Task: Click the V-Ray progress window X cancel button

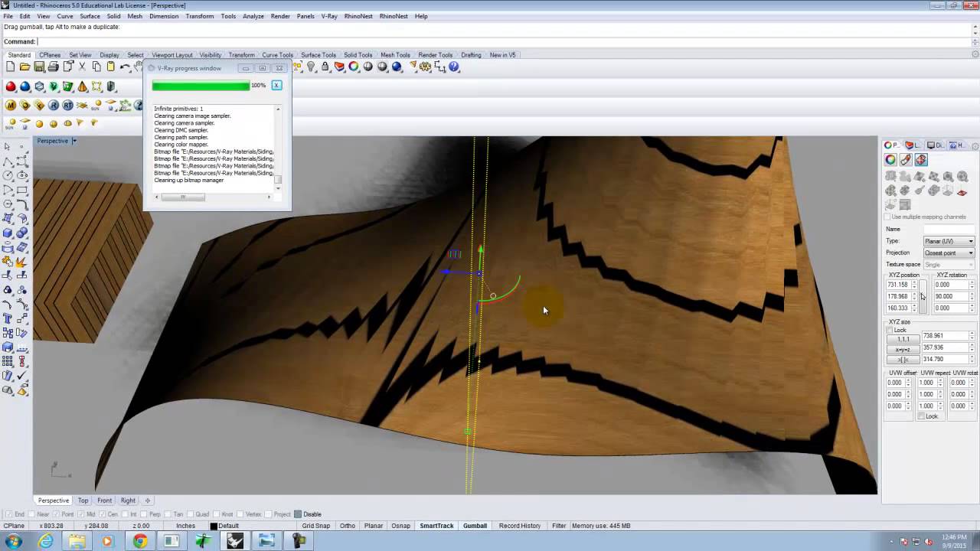Action: point(276,85)
